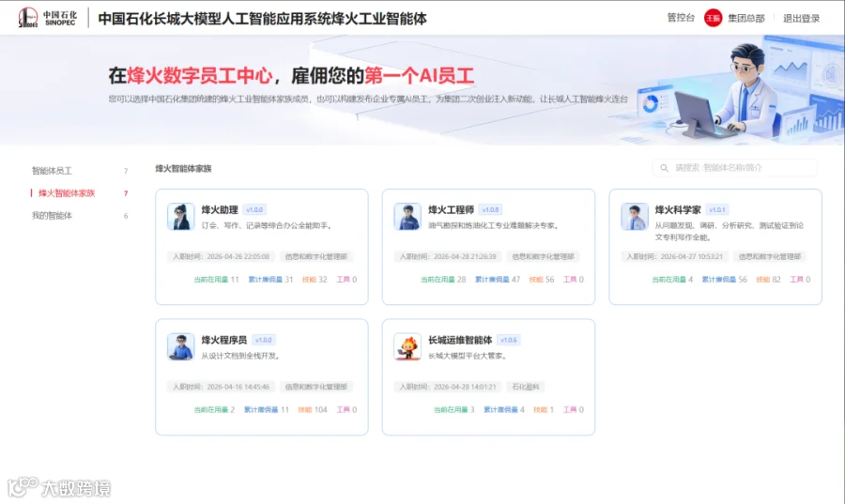Click the 烽火工程师 card title

pyautogui.click(x=451, y=209)
